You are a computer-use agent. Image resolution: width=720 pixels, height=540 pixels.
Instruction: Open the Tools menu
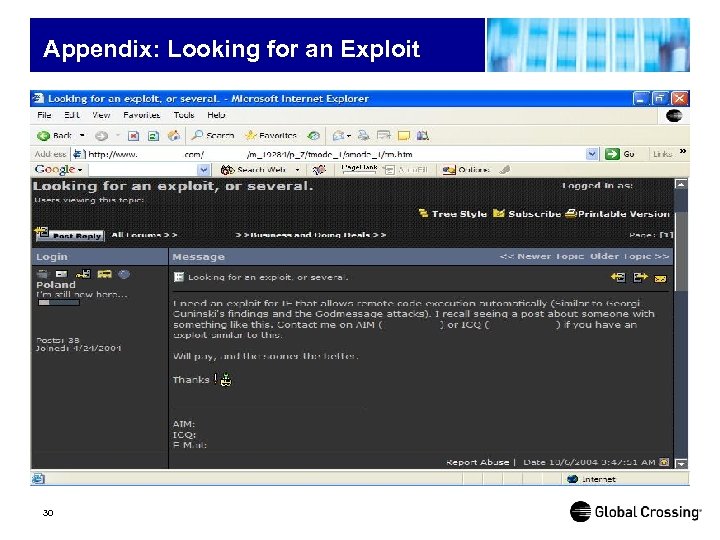tap(184, 115)
